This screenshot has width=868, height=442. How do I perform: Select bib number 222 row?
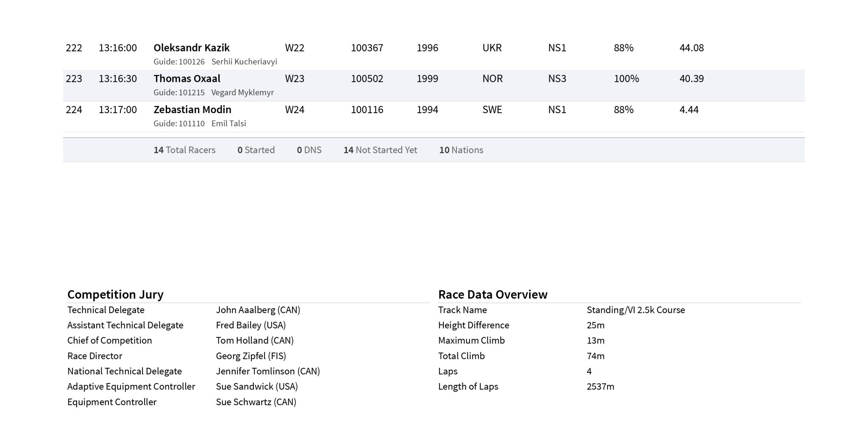click(74, 48)
